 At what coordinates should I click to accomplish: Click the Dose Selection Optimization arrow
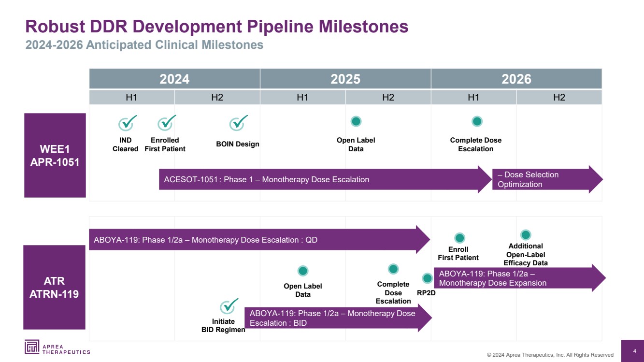[547, 179]
